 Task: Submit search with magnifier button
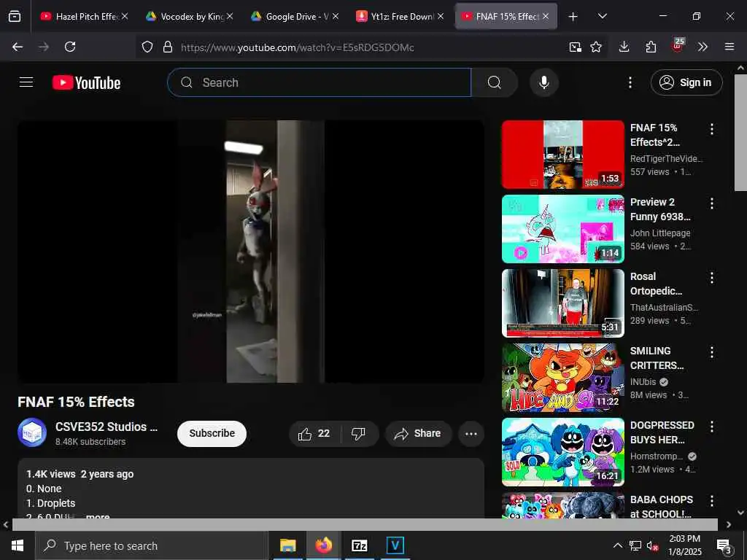[495, 82]
